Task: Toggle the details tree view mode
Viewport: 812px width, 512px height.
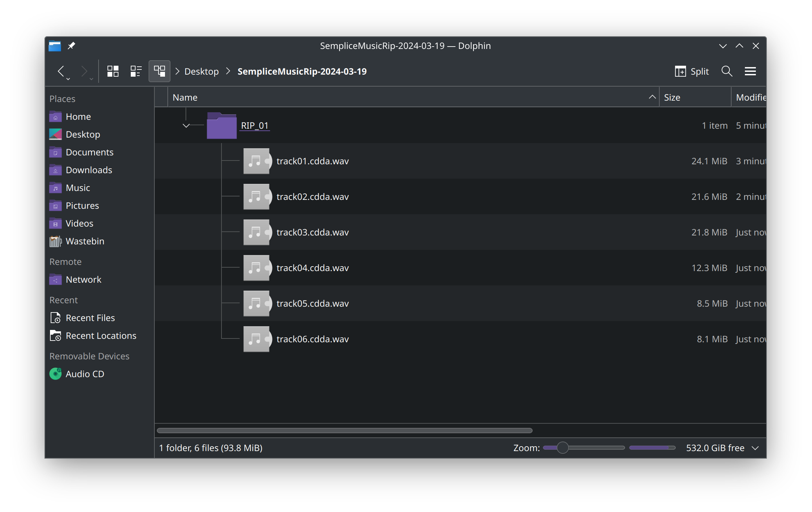Action: (x=159, y=71)
